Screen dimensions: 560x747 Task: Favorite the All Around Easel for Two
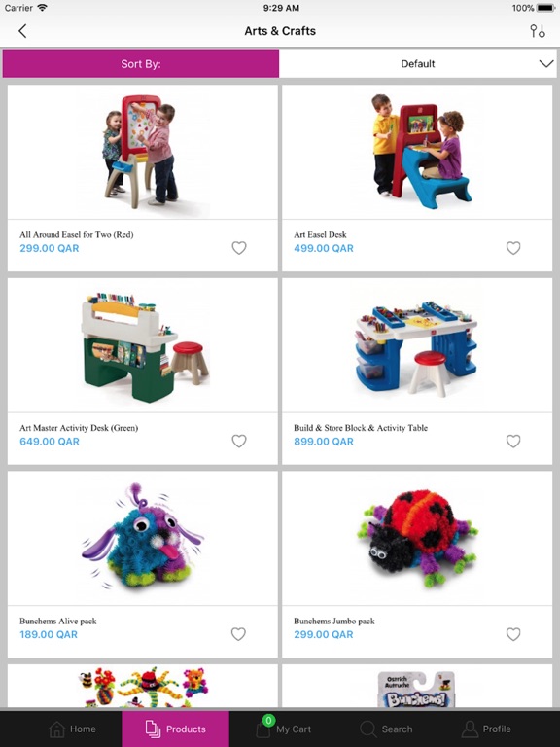click(239, 248)
